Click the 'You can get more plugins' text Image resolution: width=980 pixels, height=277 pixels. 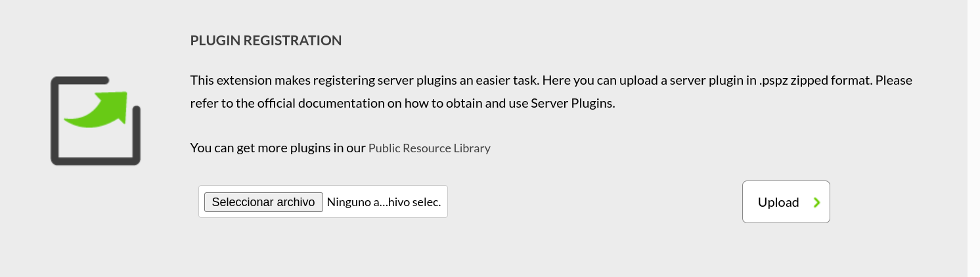(x=278, y=148)
